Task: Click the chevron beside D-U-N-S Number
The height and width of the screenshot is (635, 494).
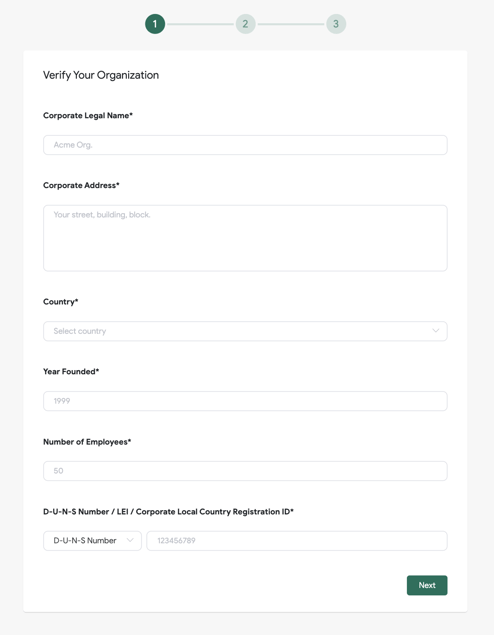Action: pos(130,540)
